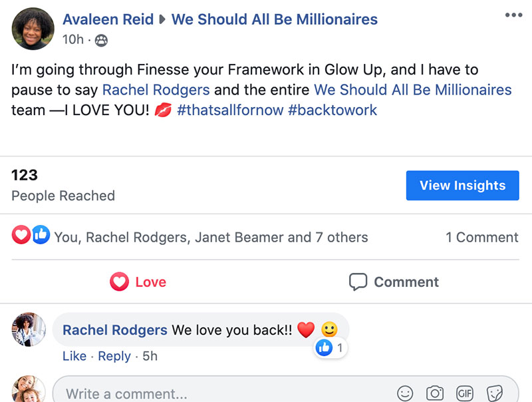Open the GIF picker

click(465, 393)
